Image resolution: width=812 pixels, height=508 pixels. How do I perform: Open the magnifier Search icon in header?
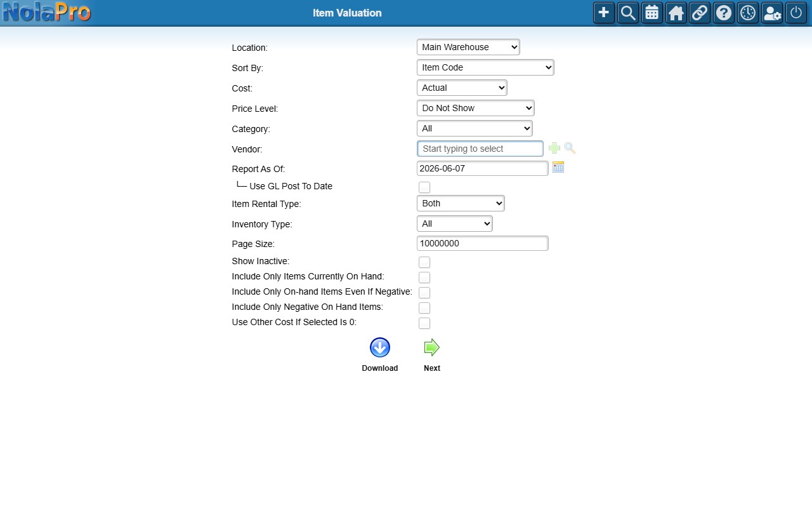click(628, 13)
